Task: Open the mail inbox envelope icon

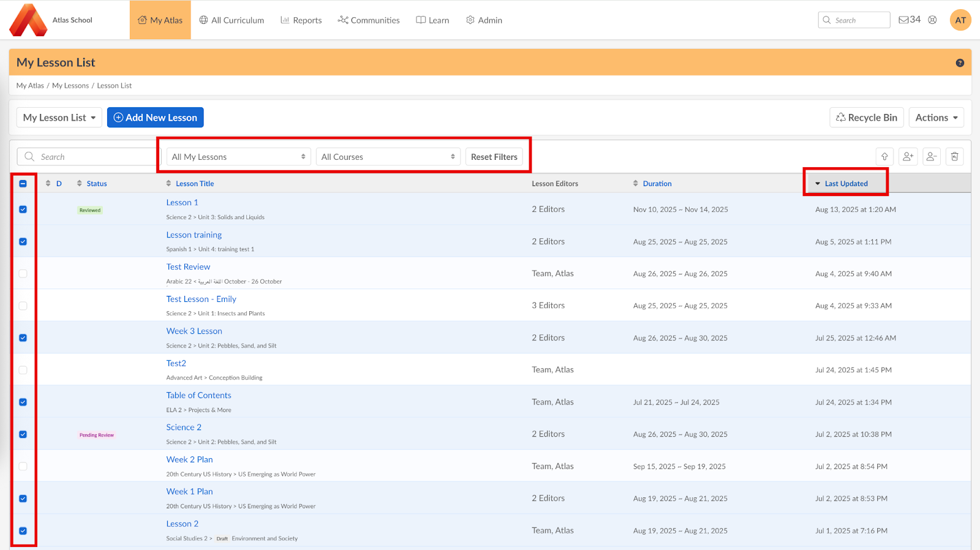Action: pyautogui.click(x=903, y=20)
